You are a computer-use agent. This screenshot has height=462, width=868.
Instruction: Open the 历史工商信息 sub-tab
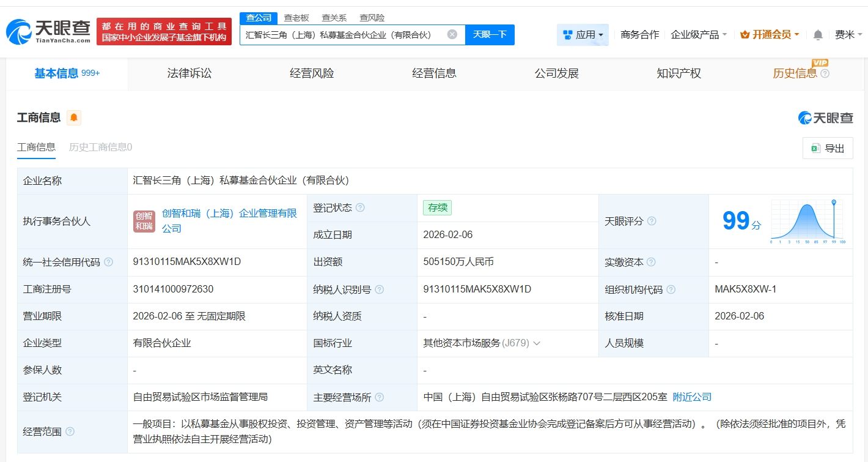point(100,147)
